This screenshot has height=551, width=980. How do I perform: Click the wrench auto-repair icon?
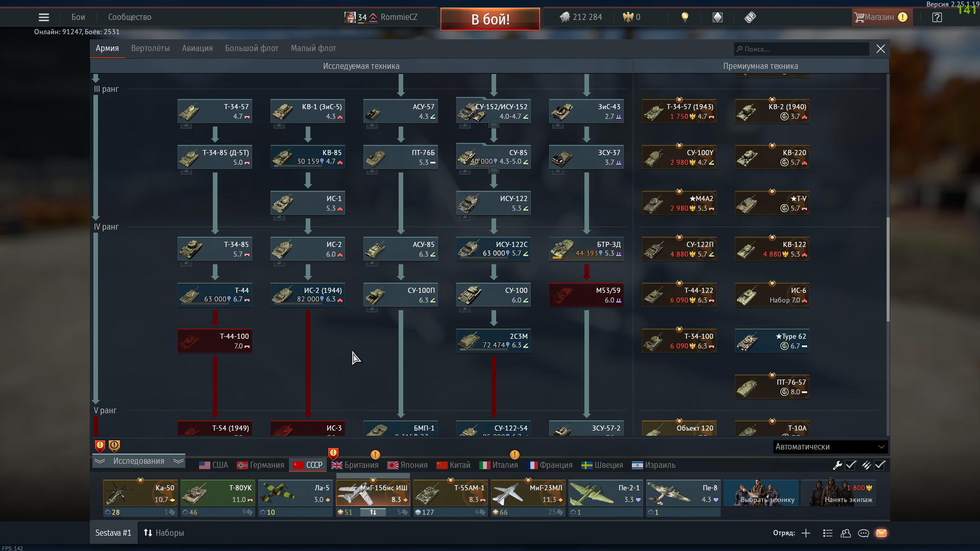tap(837, 465)
